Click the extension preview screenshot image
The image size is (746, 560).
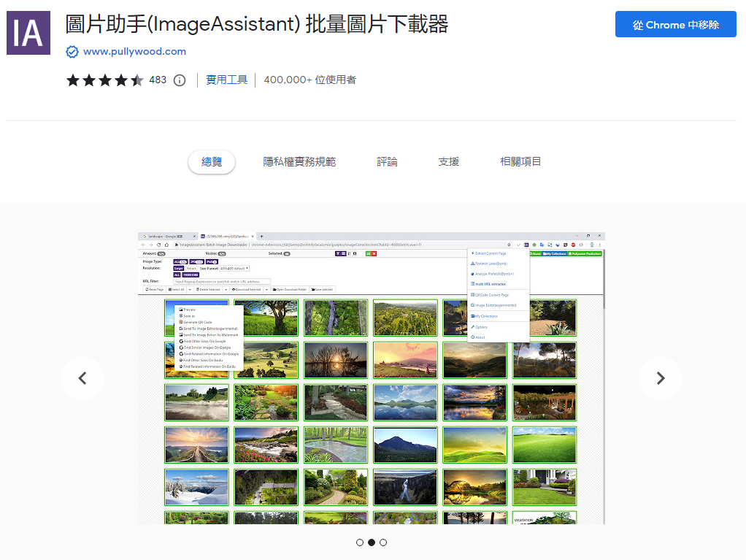click(371, 378)
